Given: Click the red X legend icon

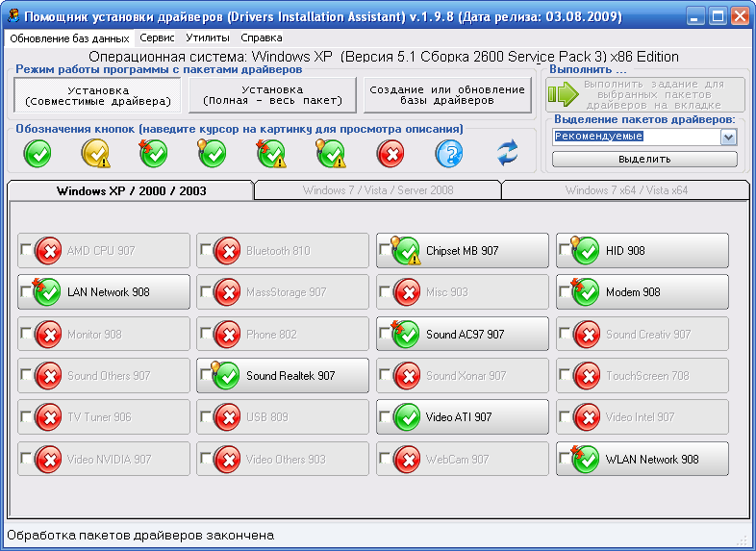Looking at the screenshot, I should [391, 154].
